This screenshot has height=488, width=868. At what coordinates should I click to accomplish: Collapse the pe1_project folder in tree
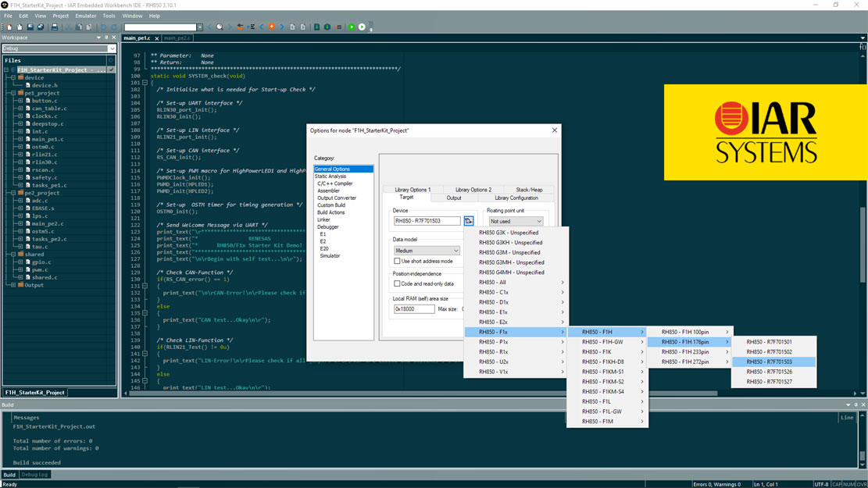(x=13, y=93)
